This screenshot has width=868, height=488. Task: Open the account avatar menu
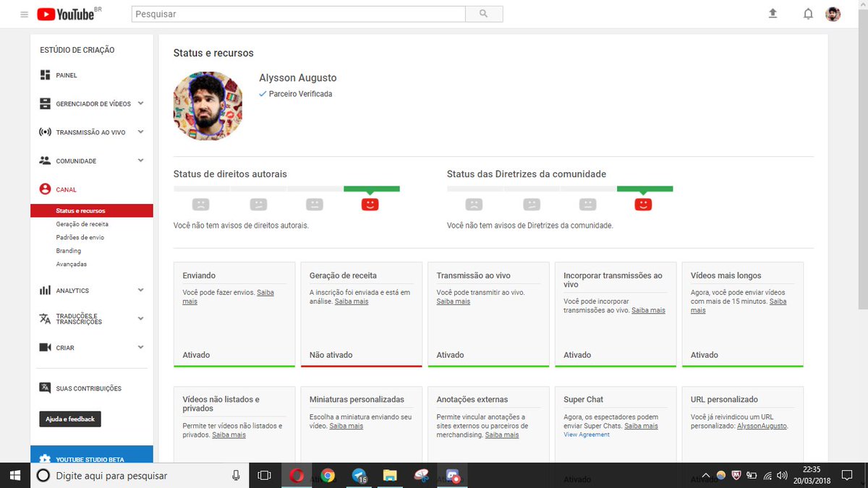tap(833, 14)
